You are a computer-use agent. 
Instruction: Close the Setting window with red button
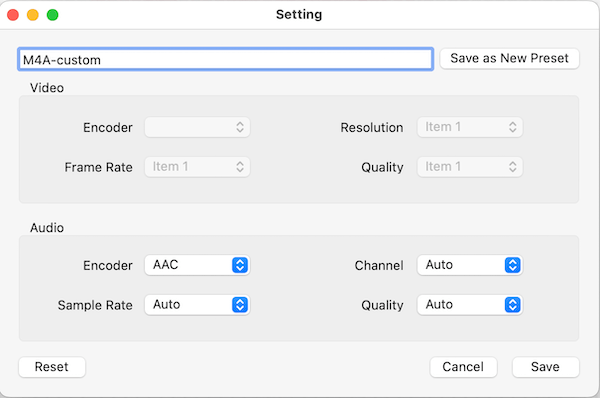[13, 15]
